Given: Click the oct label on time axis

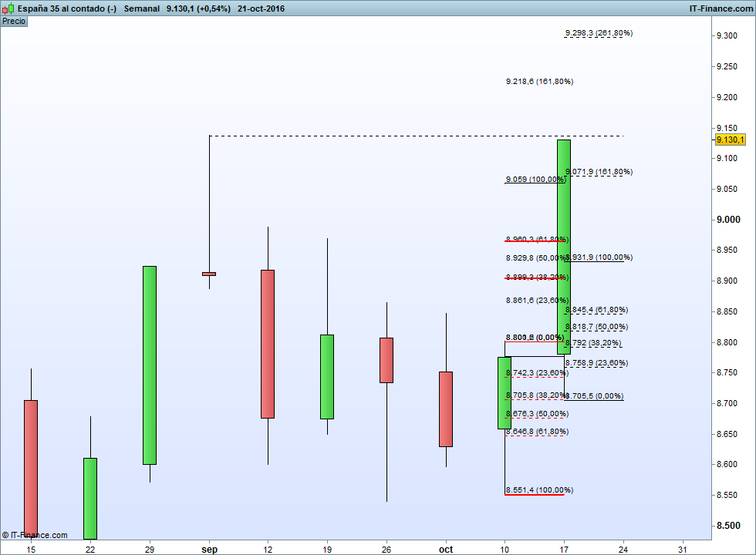Looking at the screenshot, I should pyautogui.click(x=446, y=549).
